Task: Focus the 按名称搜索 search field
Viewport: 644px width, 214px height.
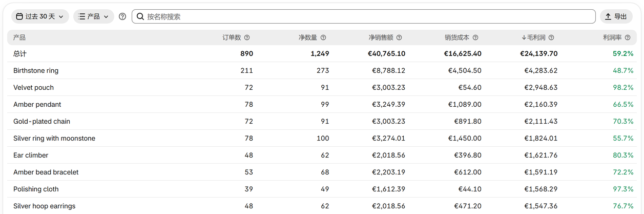Action: tap(363, 16)
